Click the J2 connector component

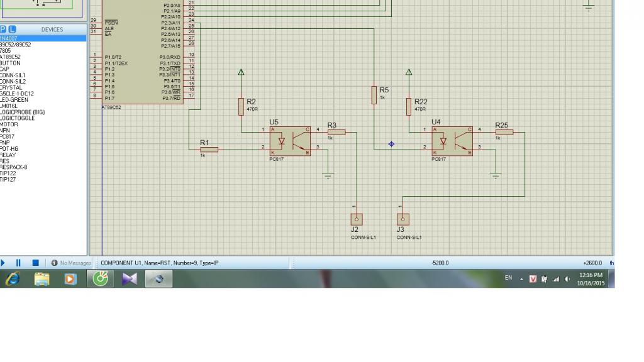click(x=356, y=219)
